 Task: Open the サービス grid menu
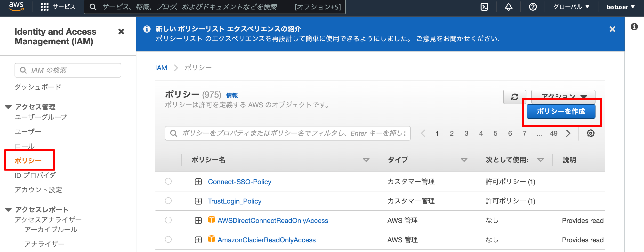tap(58, 7)
